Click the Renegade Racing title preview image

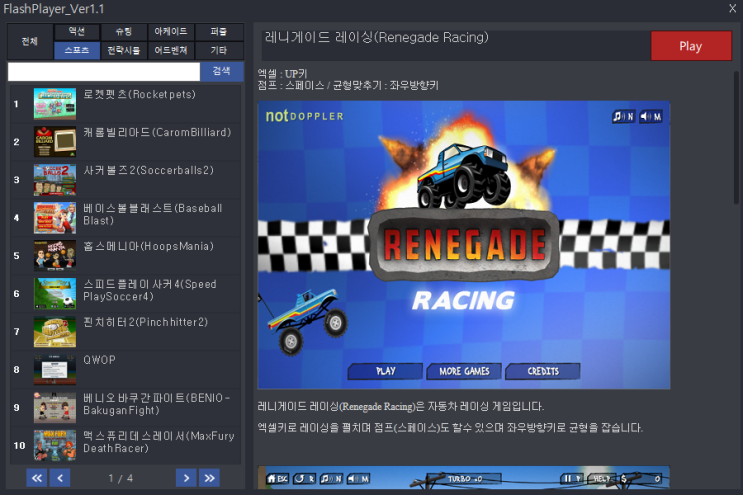pyautogui.click(x=464, y=245)
